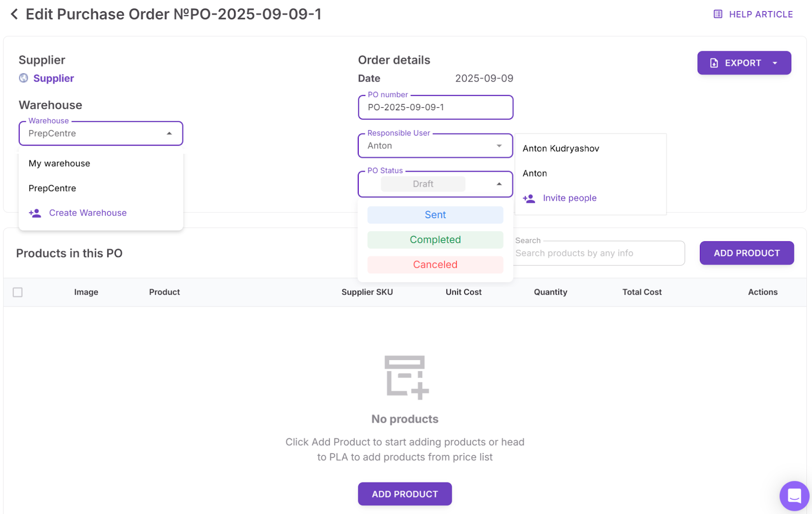Open the support chat bubble
This screenshot has width=812, height=514.
coord(793,496)
